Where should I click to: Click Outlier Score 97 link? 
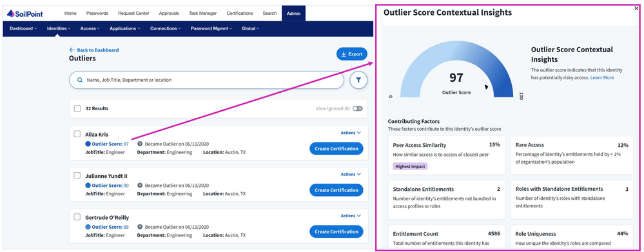tap(110, 144)
